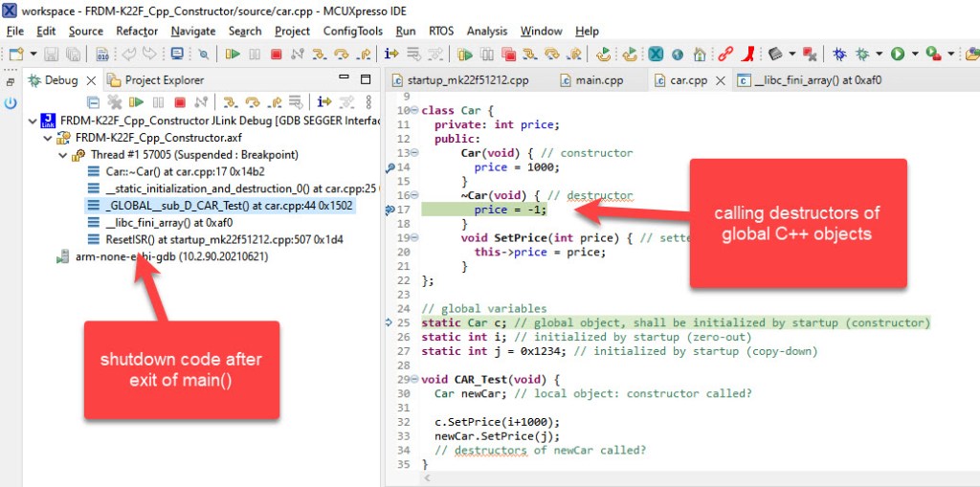Open the ConfigTools menu
This screenshot has width=980, height=487.
tap(352, 31)
